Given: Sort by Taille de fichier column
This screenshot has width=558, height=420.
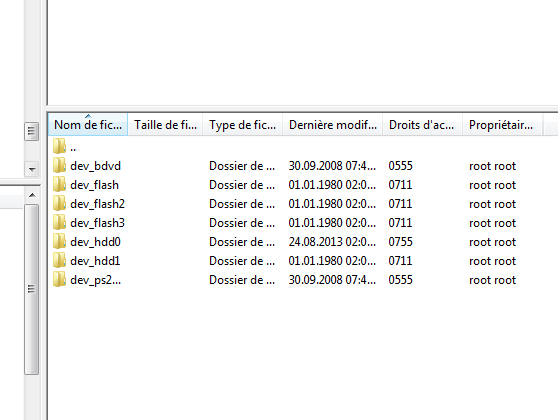Looking at the screenshot, I should 165,125.
